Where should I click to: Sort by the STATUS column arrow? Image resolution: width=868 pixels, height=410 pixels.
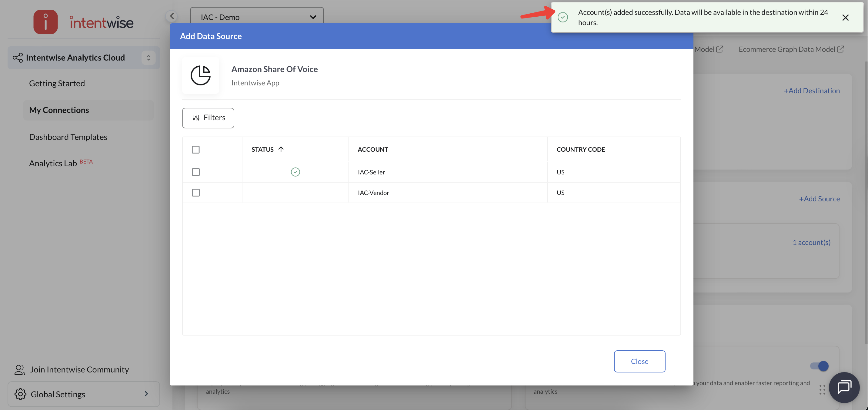281,149
